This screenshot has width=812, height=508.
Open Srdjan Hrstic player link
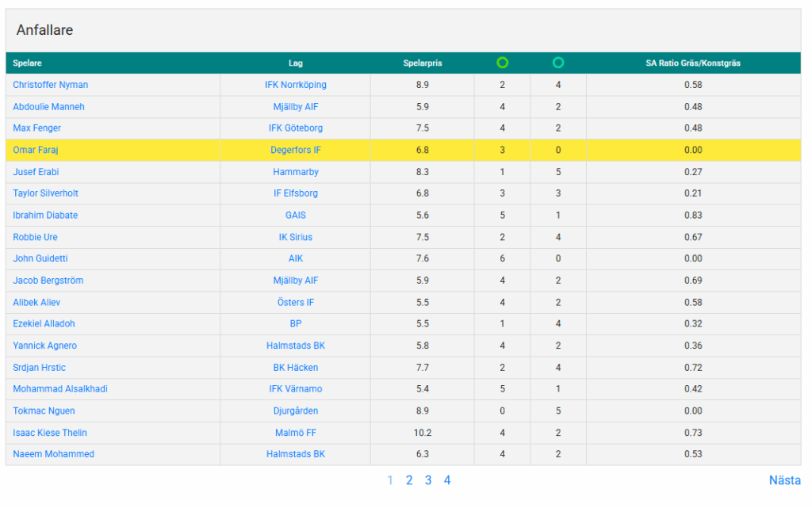40,367
